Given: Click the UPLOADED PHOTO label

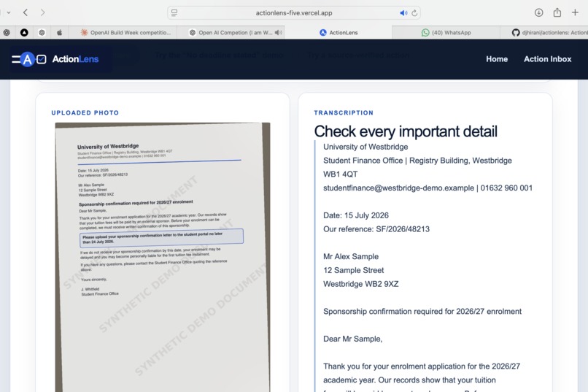Looking at the screenshot, I should click(x=85, y=112).
